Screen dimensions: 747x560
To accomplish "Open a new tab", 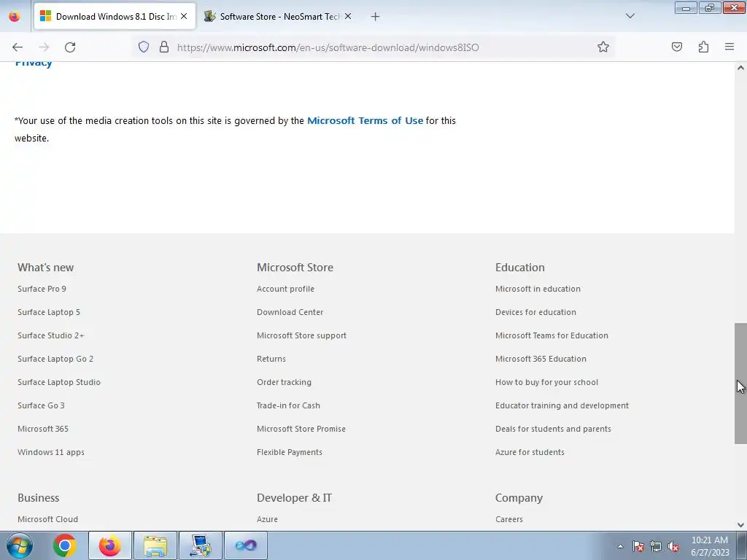I will (x=375, y=17).
